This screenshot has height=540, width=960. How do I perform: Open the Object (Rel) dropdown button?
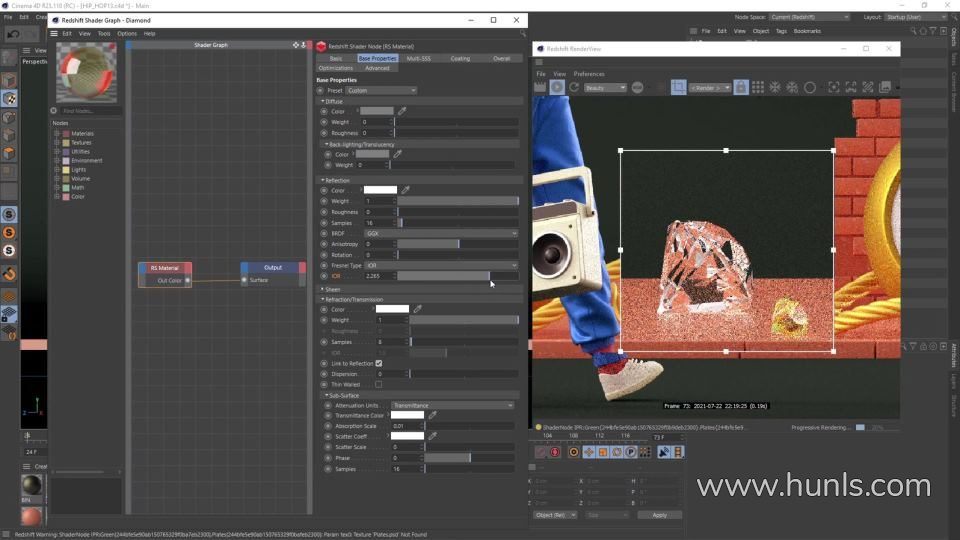click(x=555, y=516)
